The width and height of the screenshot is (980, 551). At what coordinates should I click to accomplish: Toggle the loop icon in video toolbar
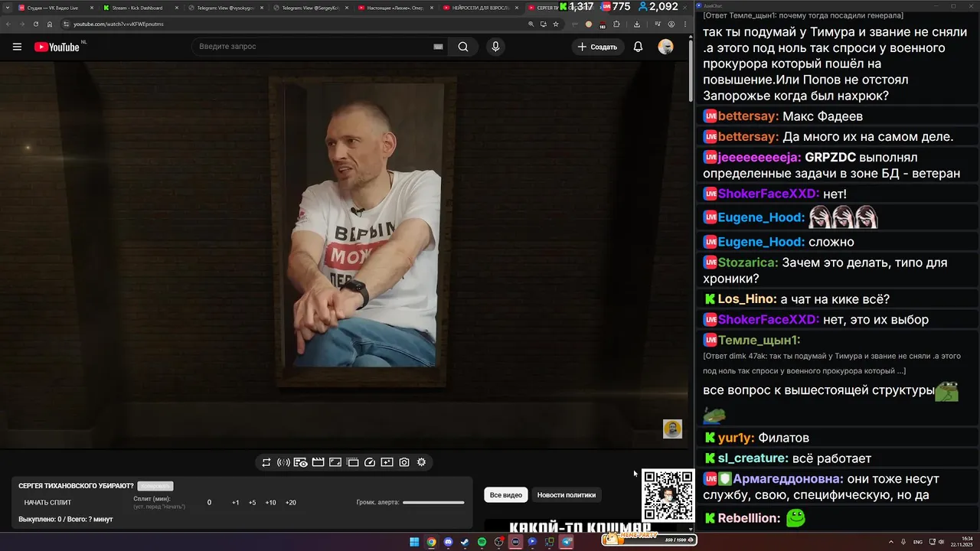266,462
